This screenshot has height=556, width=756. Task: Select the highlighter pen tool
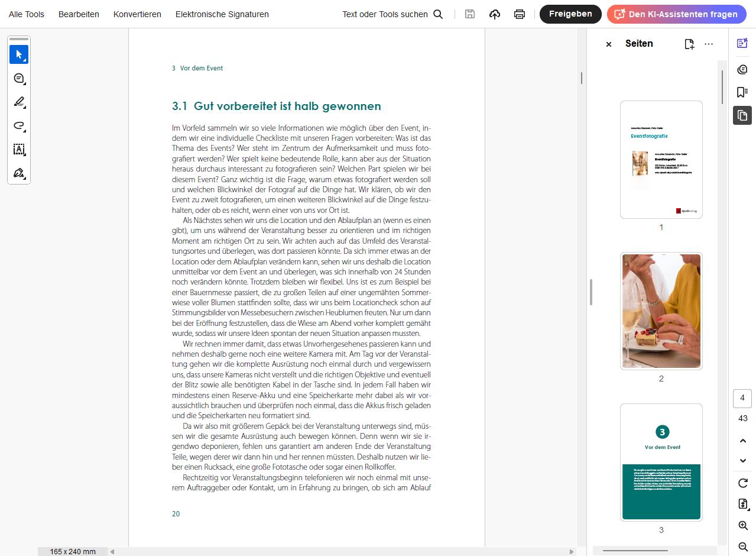19,102
